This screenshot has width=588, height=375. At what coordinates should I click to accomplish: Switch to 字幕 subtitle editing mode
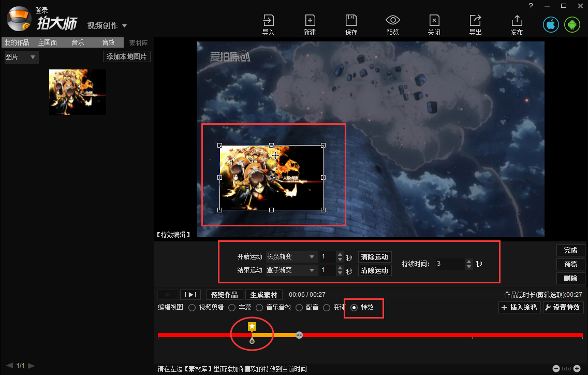click(x=232, y=307)
